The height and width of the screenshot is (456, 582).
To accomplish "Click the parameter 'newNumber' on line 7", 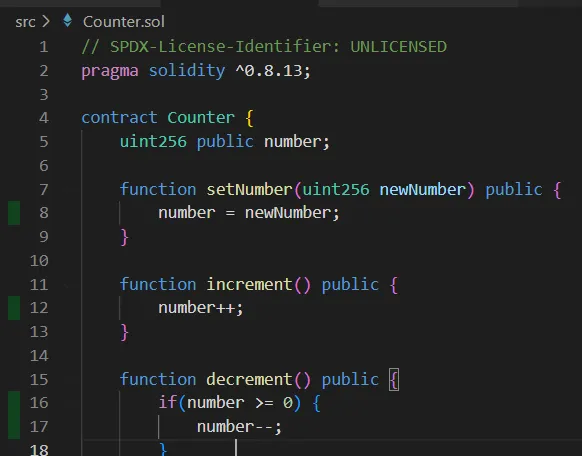I will 422,190.
